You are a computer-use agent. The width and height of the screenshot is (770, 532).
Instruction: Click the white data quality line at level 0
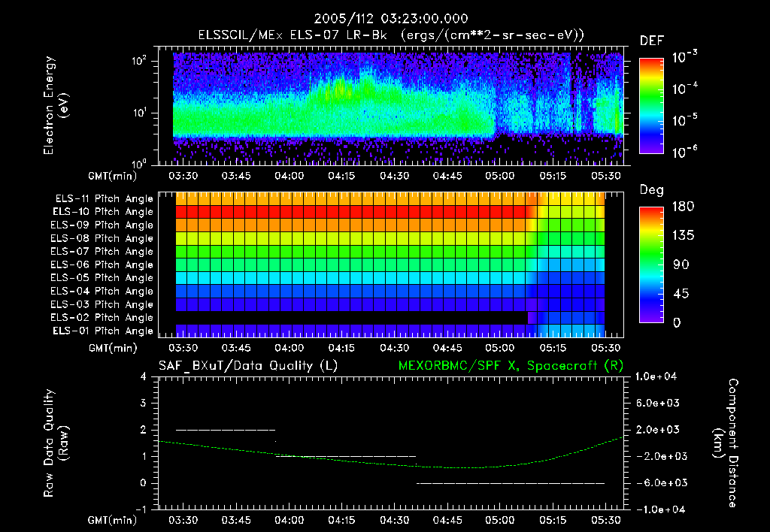click(x=511, y=483)
